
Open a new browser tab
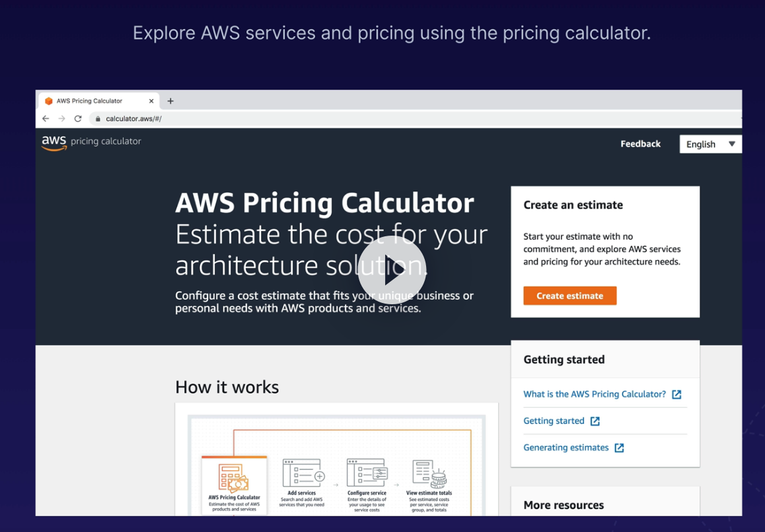(170, 101)
